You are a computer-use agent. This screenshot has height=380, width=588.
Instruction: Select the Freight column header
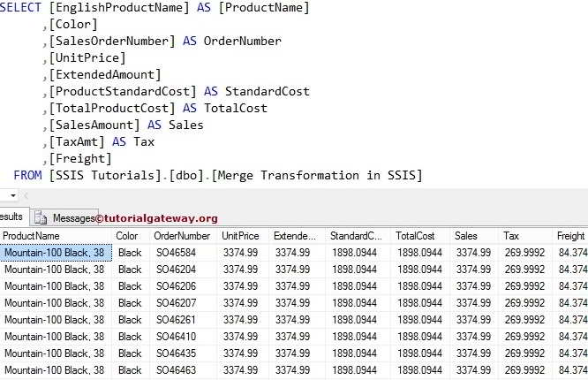coord(570,236)
